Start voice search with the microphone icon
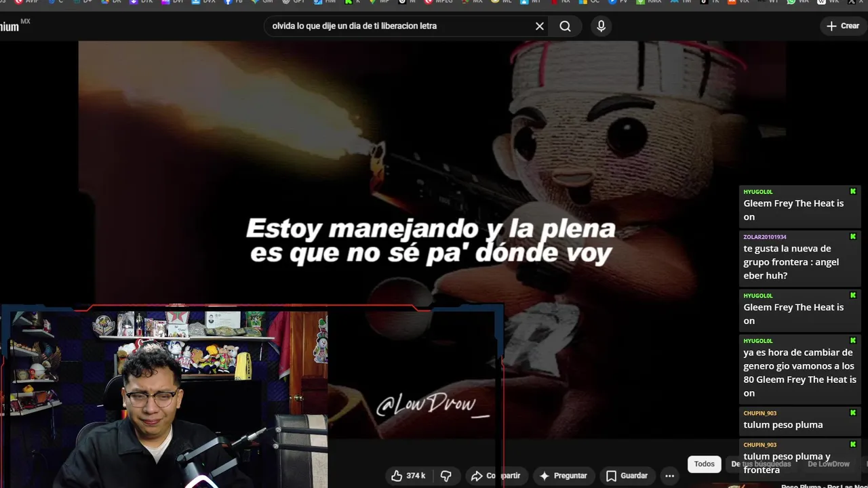 coord(601,26)
